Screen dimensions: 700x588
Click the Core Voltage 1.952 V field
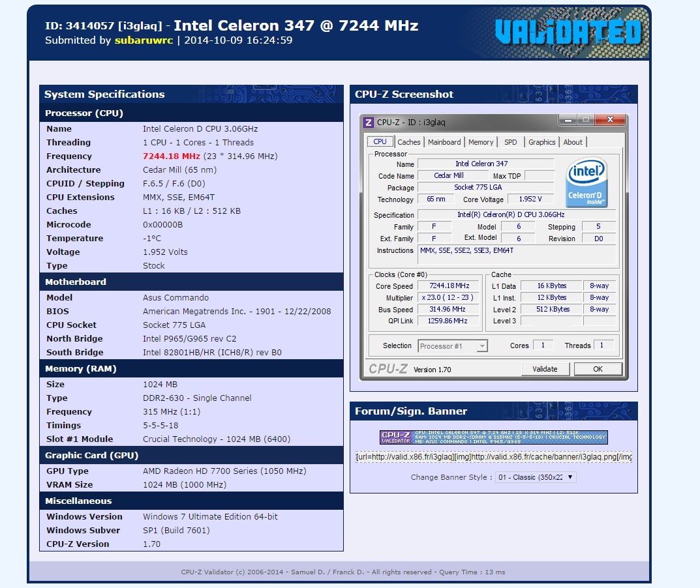point(530,199)
